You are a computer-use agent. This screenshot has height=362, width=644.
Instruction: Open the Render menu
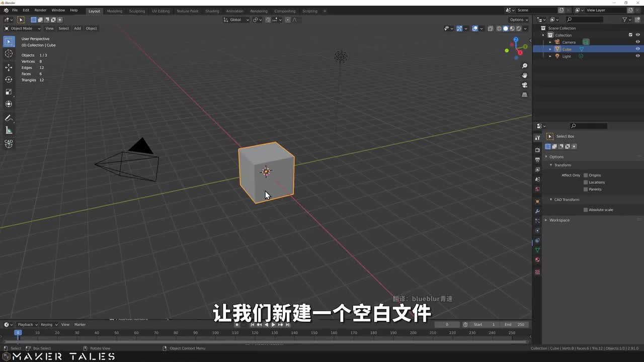tap(40, 10)
